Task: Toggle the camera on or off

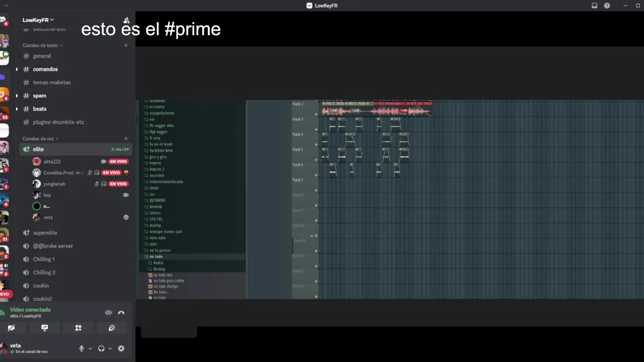Action: coord(11,328)
